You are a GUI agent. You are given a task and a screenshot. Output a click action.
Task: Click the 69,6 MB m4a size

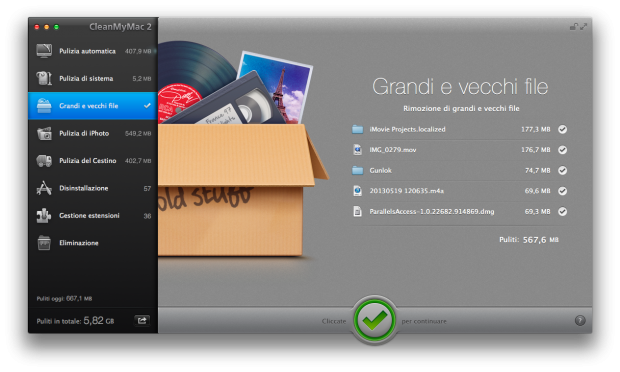point(537,191)
